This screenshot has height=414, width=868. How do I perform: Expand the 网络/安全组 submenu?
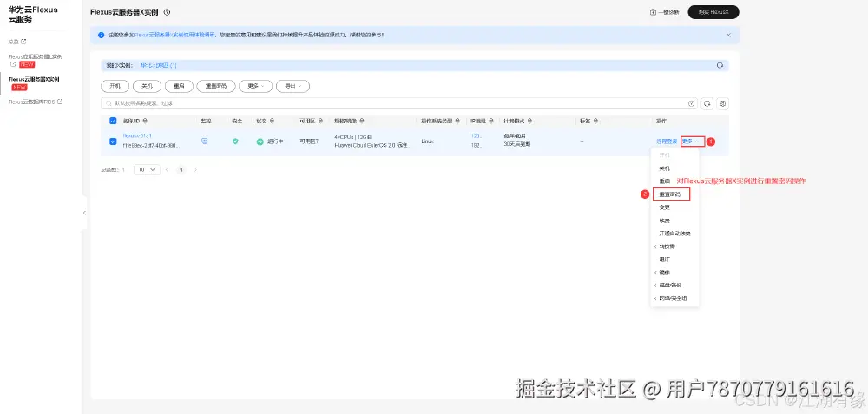pyautogui.click(x=674, y=299)
